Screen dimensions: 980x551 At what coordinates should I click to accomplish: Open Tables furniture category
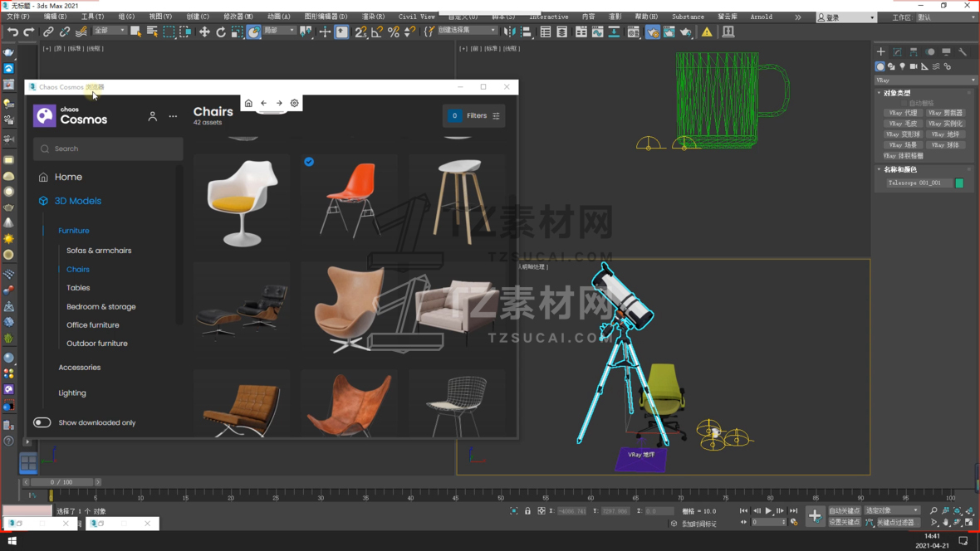pyautogui.click(x=78, y=288)
